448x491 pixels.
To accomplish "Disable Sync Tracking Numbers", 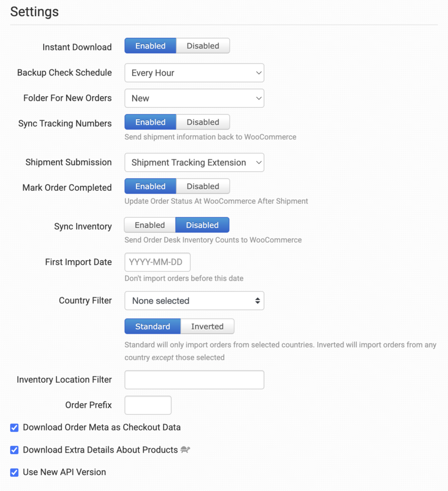I will (x=203, y=122).
